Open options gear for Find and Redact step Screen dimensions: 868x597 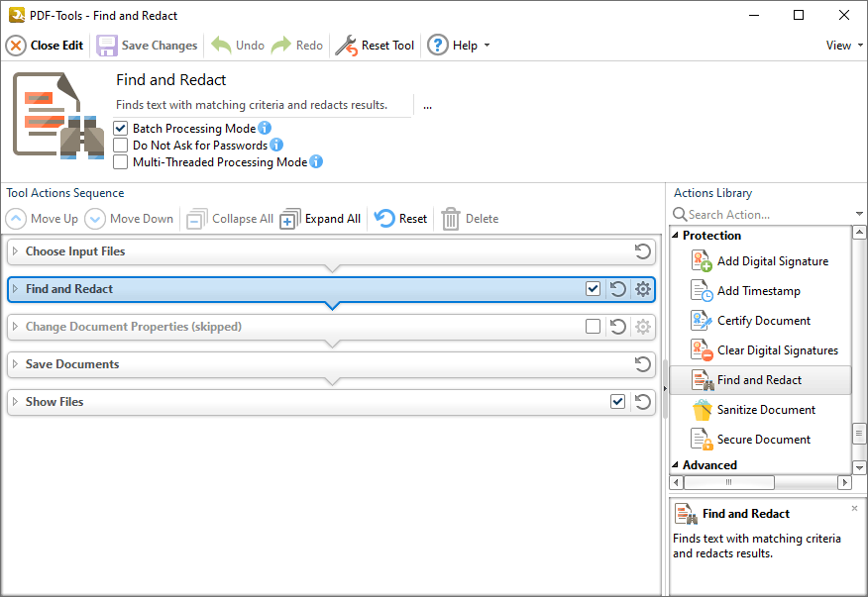pyautogui.click(x=643, y=289)
